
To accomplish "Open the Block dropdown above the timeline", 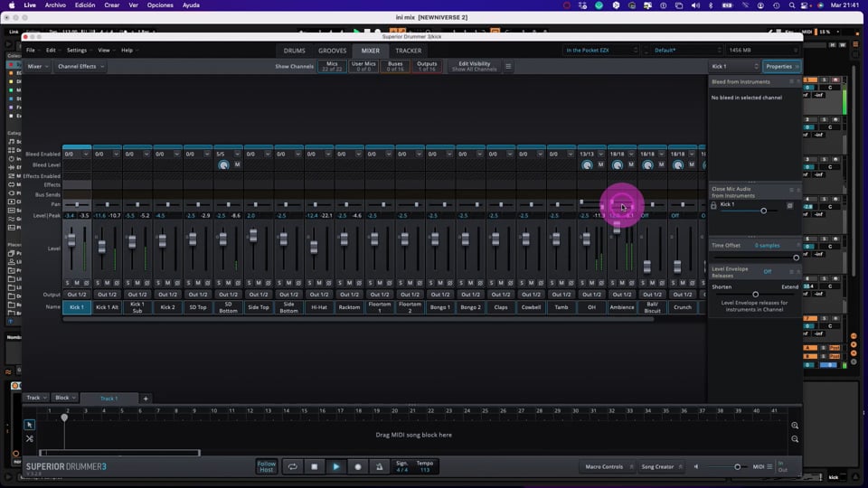I will pos(65,398).
